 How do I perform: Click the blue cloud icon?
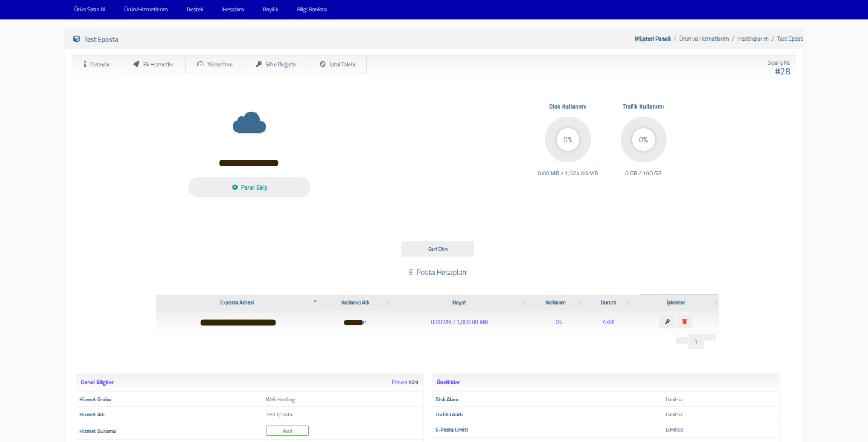click(249, 123)
